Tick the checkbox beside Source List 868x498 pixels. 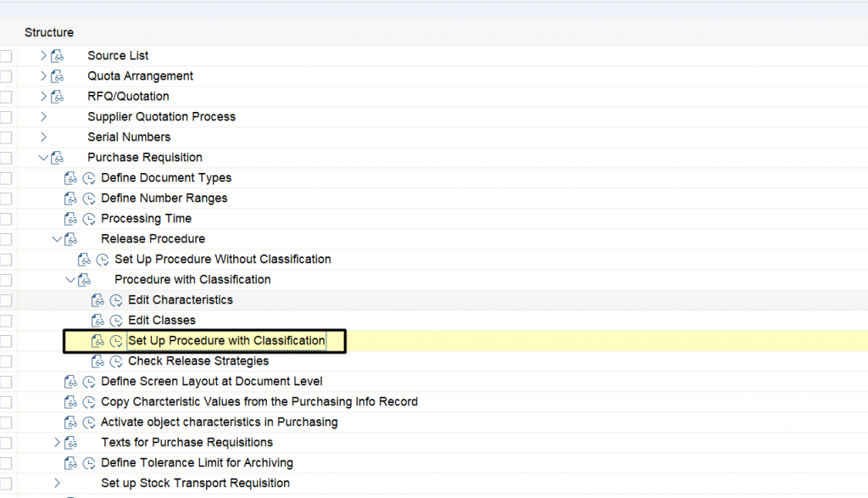point(6,56)
